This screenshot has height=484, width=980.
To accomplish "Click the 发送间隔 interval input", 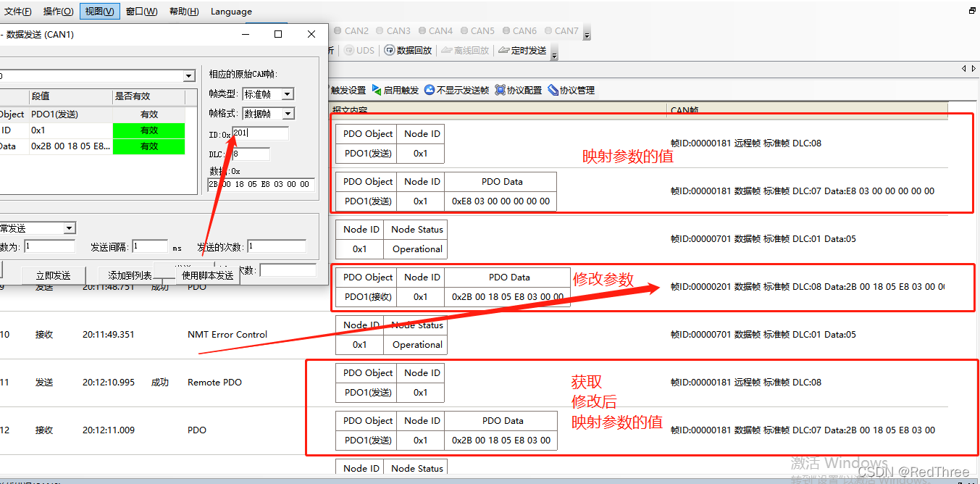I will [x=151, y=247].
